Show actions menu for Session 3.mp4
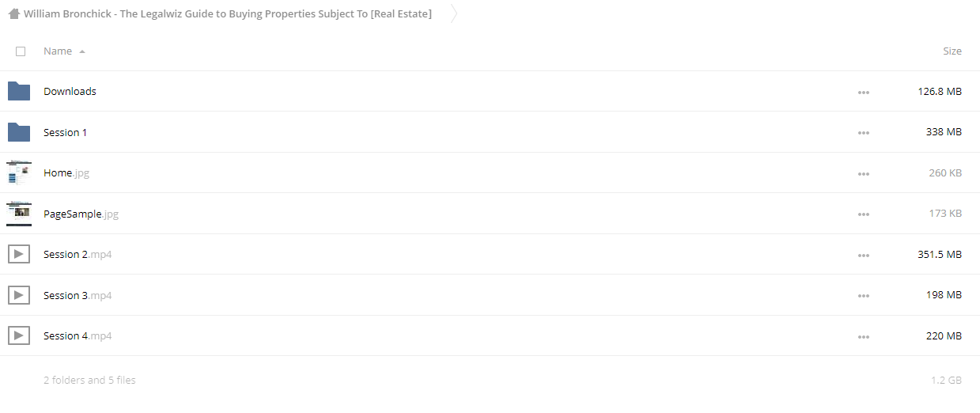 coord(863,296)
